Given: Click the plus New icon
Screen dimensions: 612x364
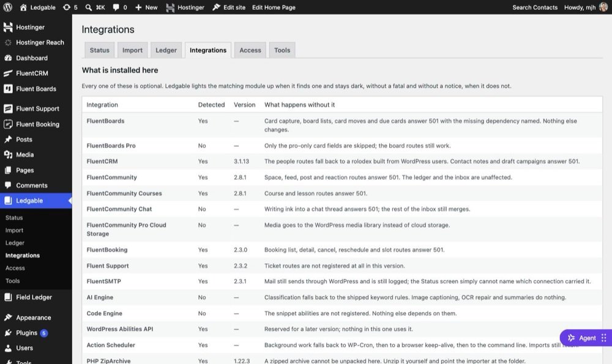Looking at the screenshot, I should (138, 7).
